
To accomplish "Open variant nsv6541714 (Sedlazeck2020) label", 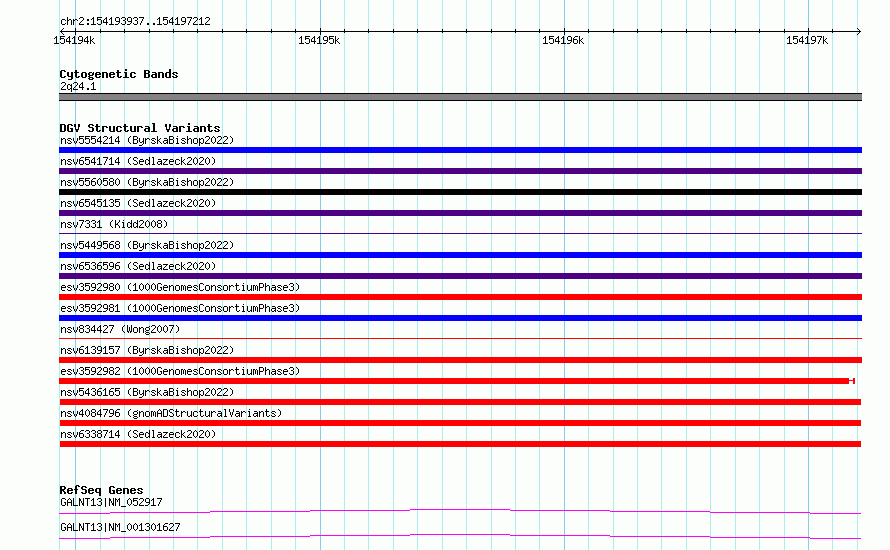I will coord(138,161).
